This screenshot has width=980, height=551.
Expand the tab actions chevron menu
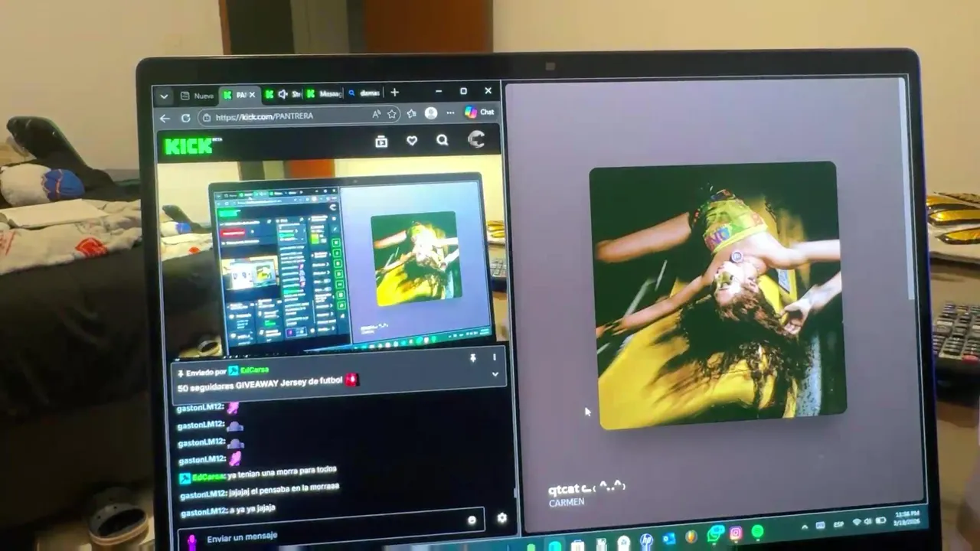click(164, 96)
